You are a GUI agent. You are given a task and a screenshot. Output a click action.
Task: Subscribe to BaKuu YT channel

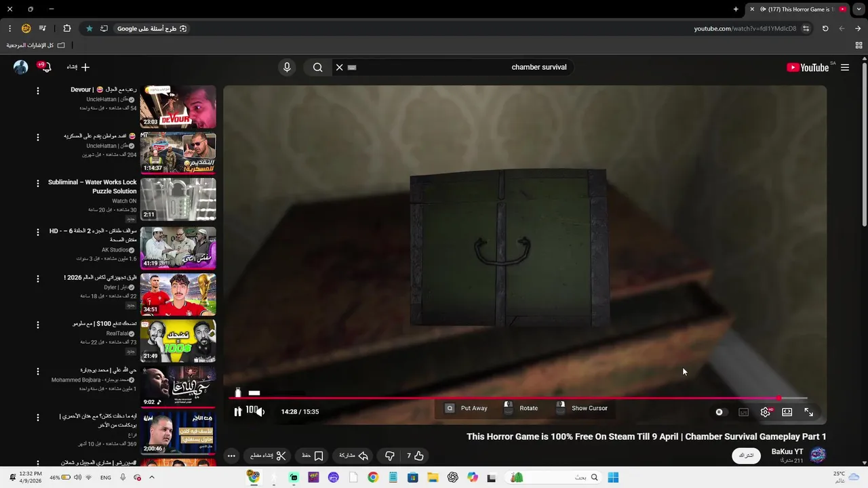click(x=746, y=455)
